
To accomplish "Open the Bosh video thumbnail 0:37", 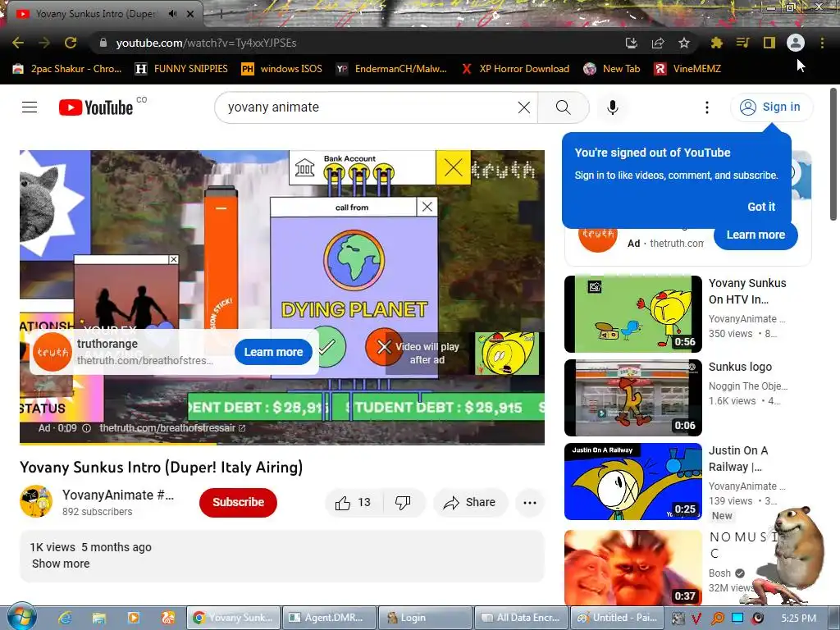I will pos(632,568).
